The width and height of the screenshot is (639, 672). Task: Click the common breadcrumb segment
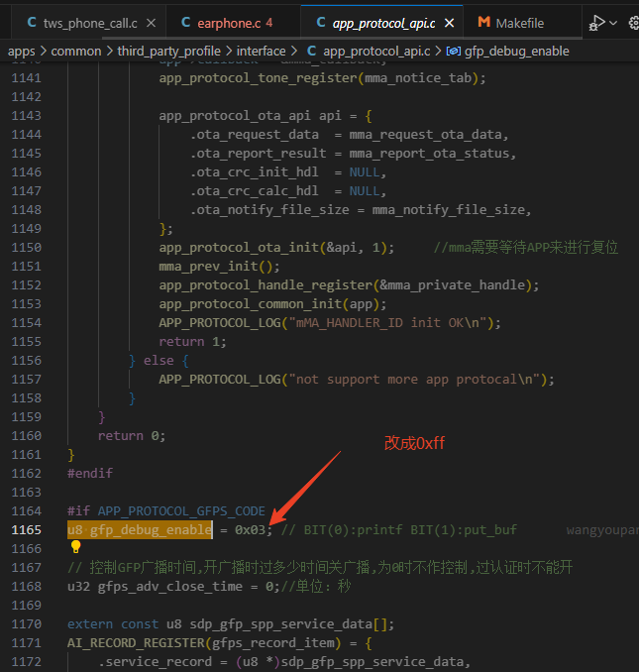coord(76,52)
